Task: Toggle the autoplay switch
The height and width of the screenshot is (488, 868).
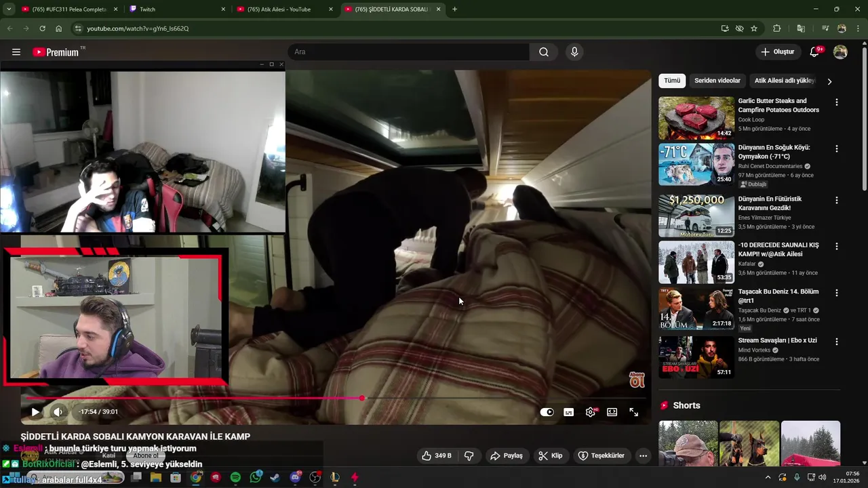Action: point(547,412)
